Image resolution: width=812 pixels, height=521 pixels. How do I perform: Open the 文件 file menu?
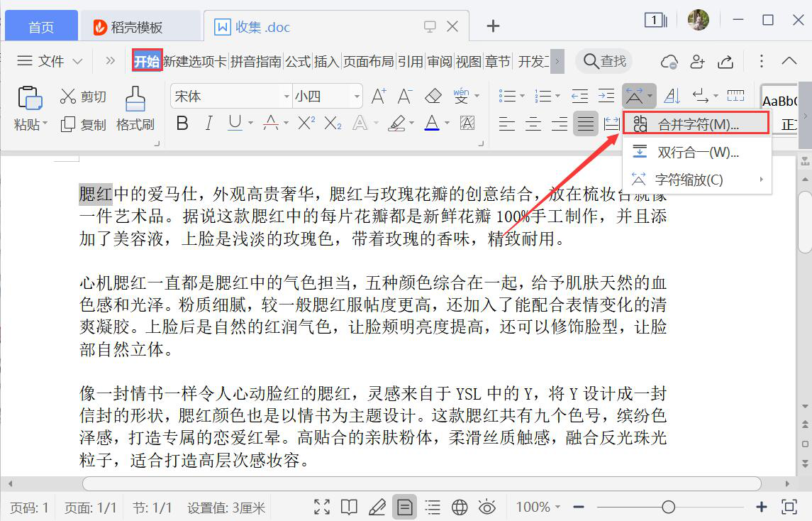click(49, 61)
